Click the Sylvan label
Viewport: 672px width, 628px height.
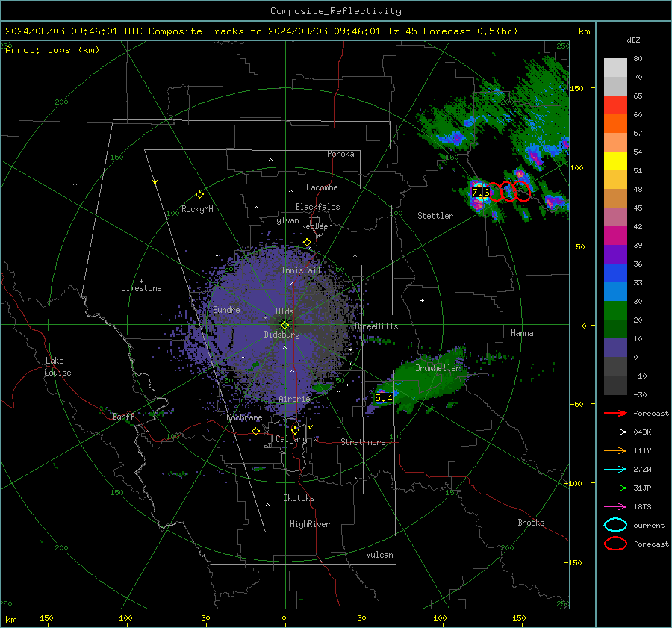[285, 220]
